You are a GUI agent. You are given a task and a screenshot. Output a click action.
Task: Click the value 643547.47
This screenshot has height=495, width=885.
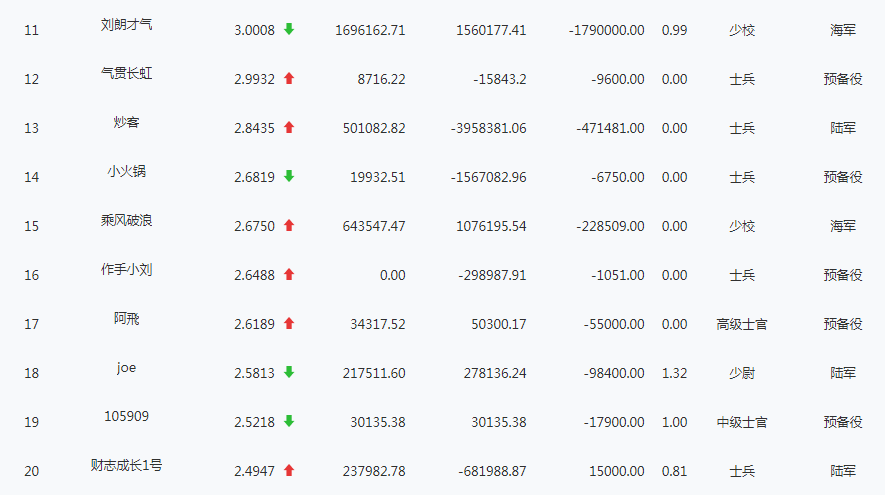click(x=374, y=227)
